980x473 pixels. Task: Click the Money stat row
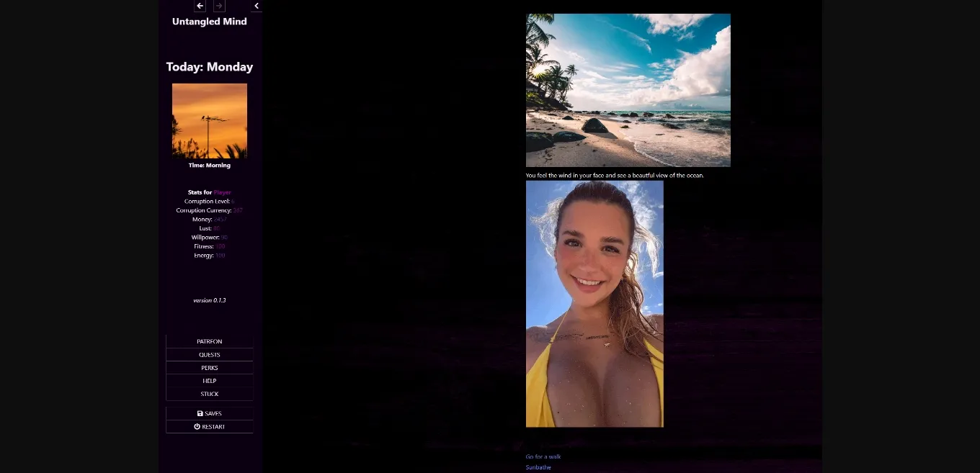[x=209, y=220]
